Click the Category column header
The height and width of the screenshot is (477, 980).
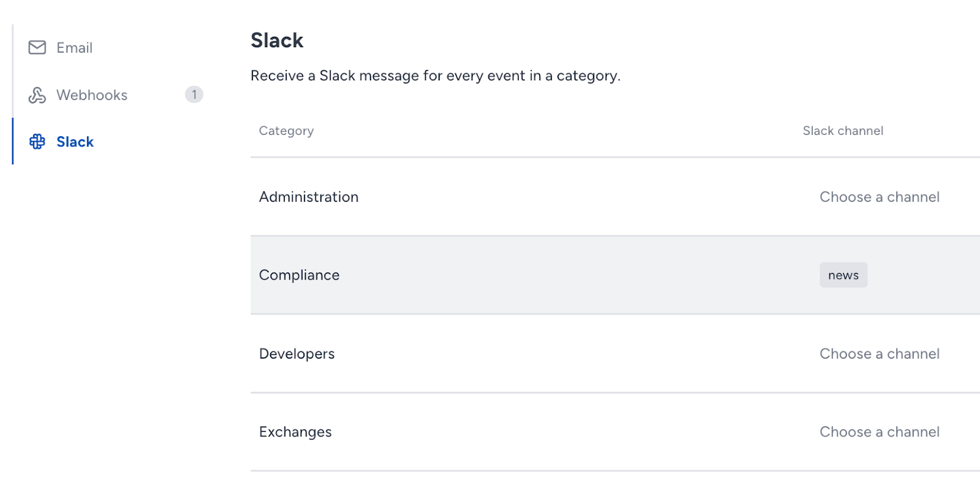click(286, 131)
